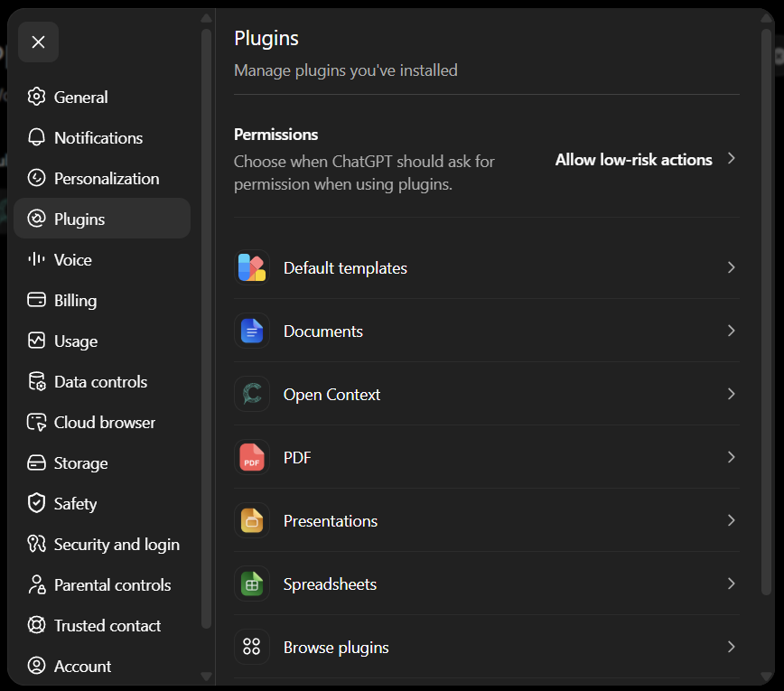Image resolution: width=784 pixels, height=691 pixels.
Task: Click the red PDF plugin icon
Action: tap(252, 457)
